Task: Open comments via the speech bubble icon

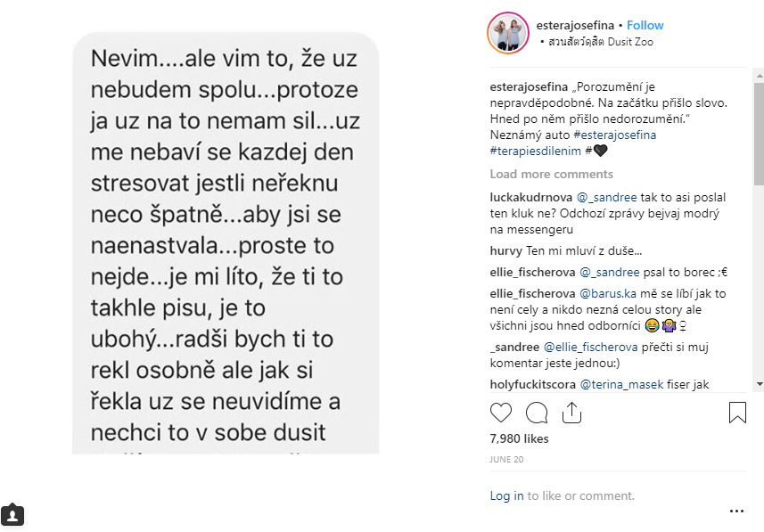Action: point(537,413)
